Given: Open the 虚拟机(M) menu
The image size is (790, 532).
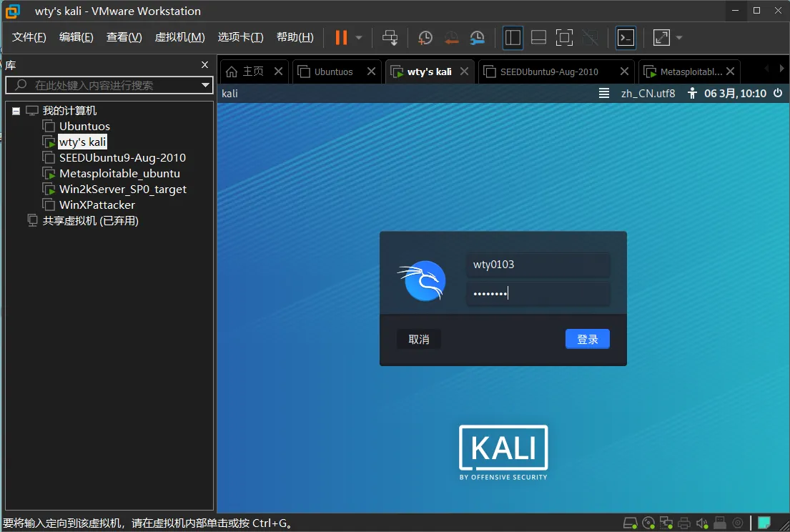Looking at the screenshot, I should 180,37.
